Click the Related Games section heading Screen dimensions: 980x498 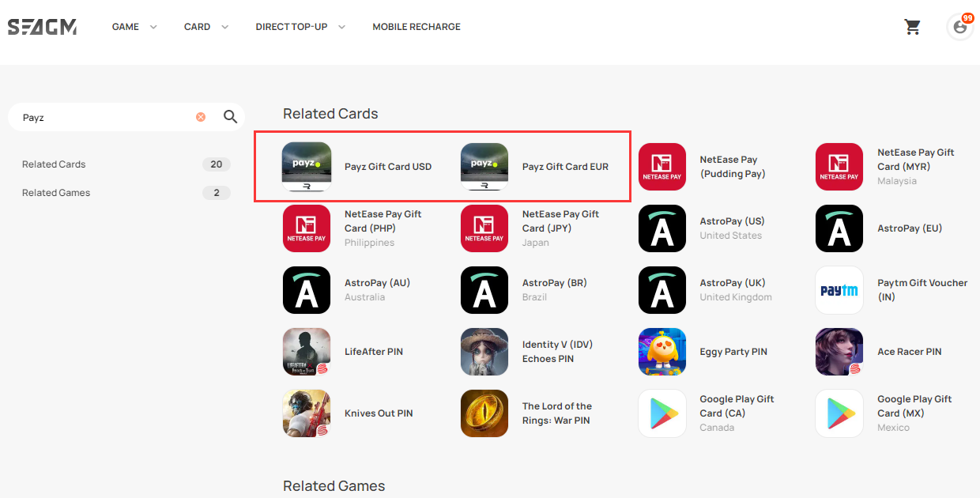[334, 486]
